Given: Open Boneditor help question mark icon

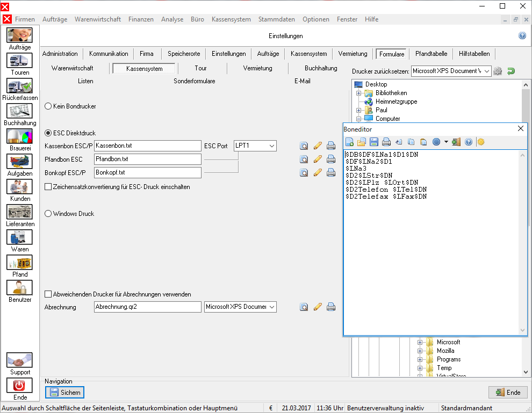Looking at the screenshot, I should tap(469, 142).
